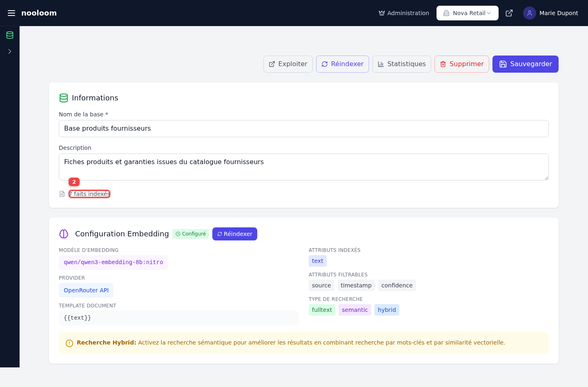Focus the Description textarea
The image size is (588, 387).
pyautogui.click(x=303, y=167)
